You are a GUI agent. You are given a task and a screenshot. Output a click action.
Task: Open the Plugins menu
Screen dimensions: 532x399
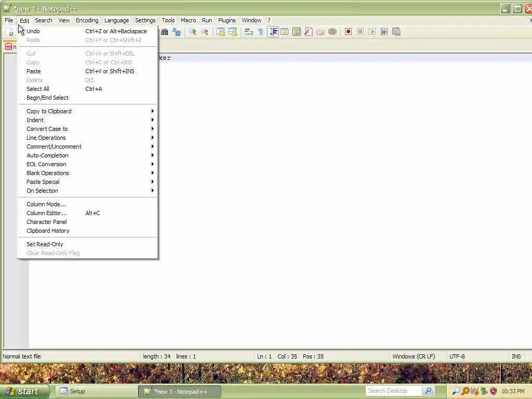tap(227, 20)
